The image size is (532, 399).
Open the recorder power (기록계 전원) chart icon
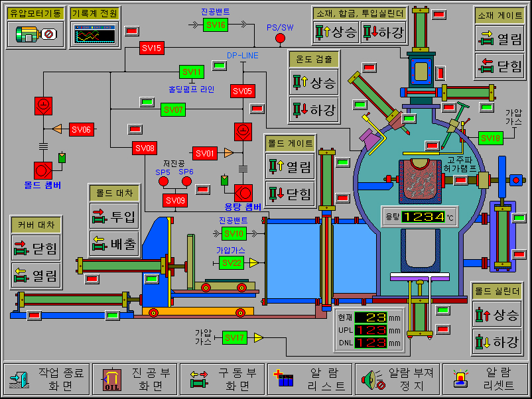tap(95, 34)
